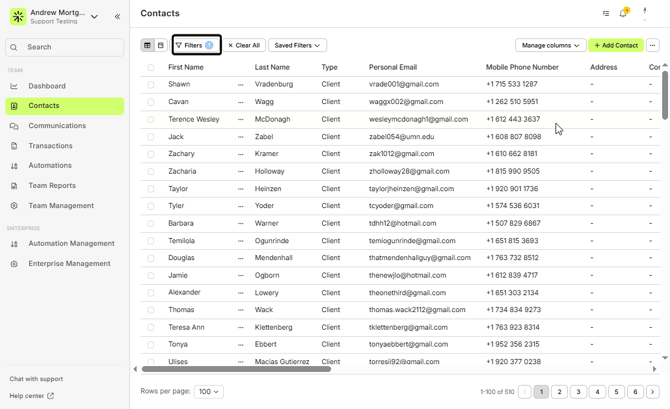The image size is (670, 409).
Task: Click the horizontal table scrollbar
Action: 236,369
